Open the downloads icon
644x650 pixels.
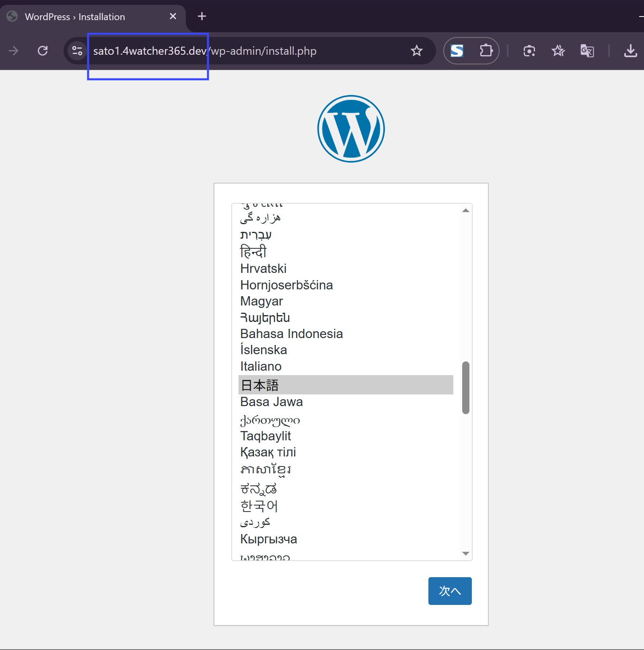click(630, 51)
